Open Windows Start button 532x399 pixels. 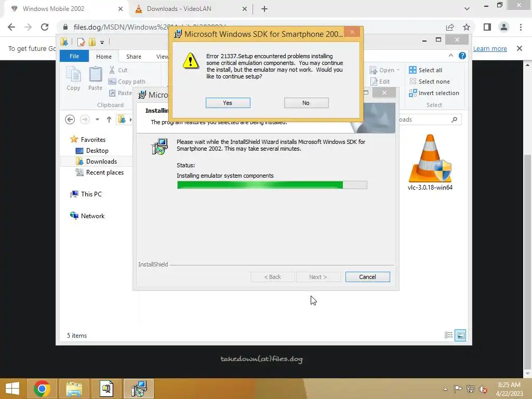point(12,389)
